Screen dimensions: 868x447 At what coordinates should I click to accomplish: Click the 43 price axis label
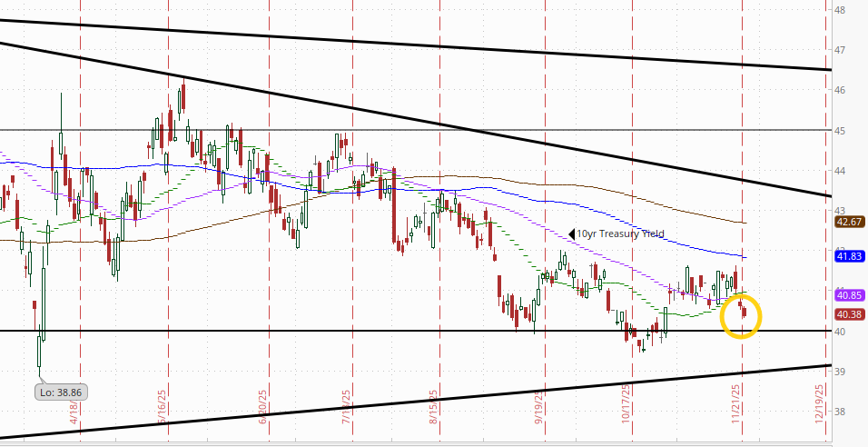point(840,211)
